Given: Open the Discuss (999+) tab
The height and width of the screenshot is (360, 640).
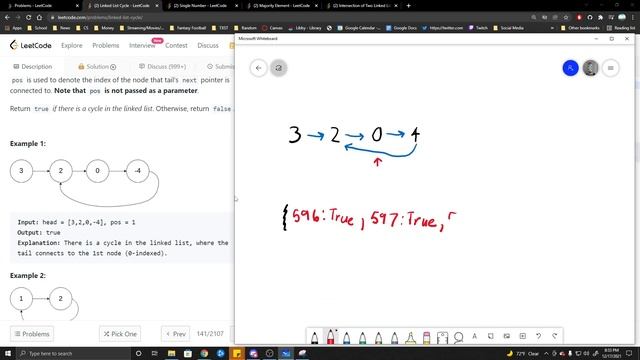Looking at the screenshot, I should (162, 67).
